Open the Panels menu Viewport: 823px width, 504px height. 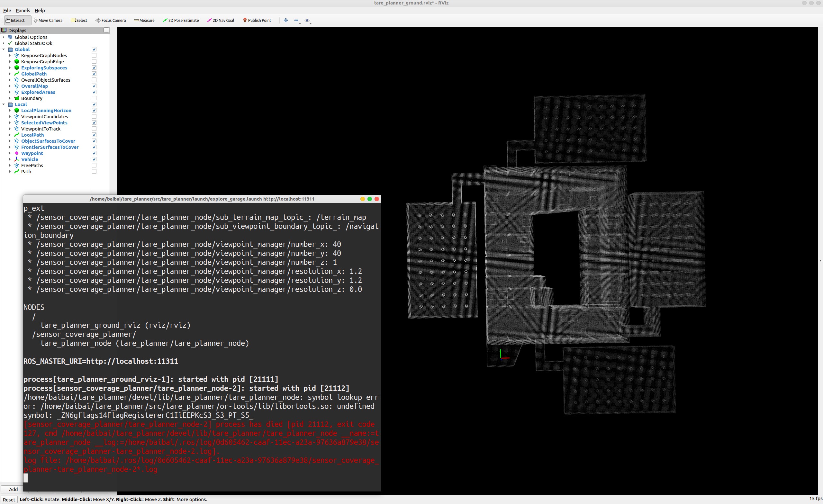coord(23,11)
